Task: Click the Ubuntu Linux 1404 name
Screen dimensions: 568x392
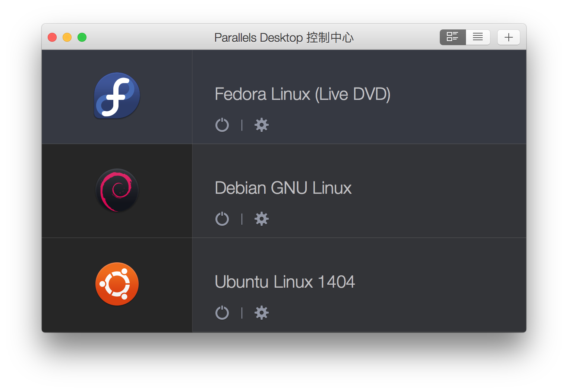Action: coord(285,282)
